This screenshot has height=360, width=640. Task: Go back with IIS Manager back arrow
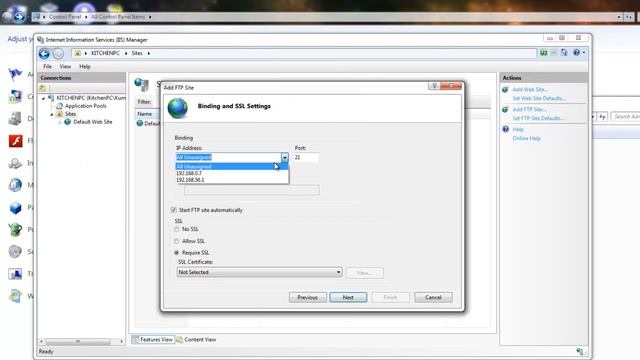(44, 53)
